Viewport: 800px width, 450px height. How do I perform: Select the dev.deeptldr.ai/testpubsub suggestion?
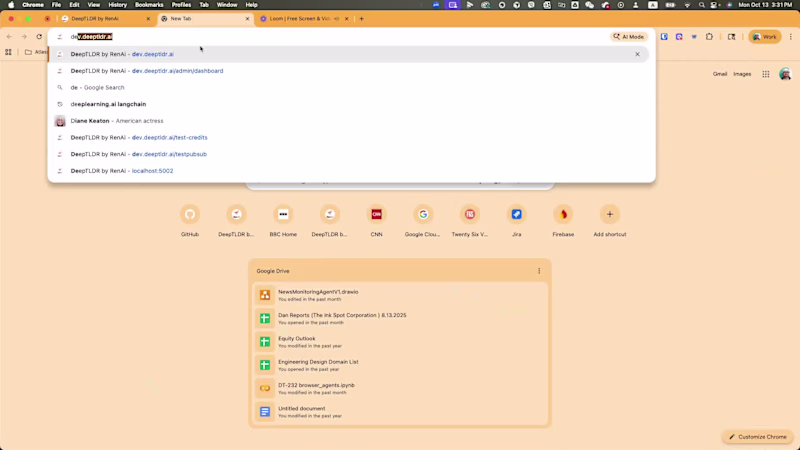(x=348, y=154)
